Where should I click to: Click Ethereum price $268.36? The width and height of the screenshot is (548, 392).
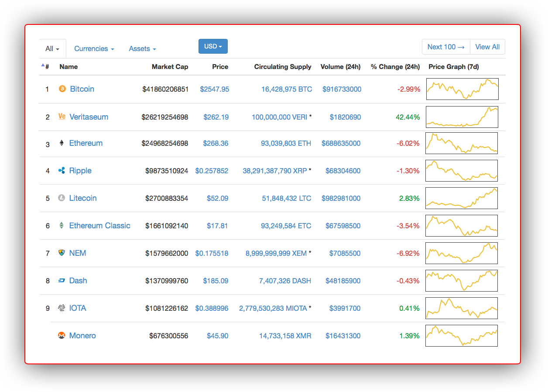tap(216, 143)
